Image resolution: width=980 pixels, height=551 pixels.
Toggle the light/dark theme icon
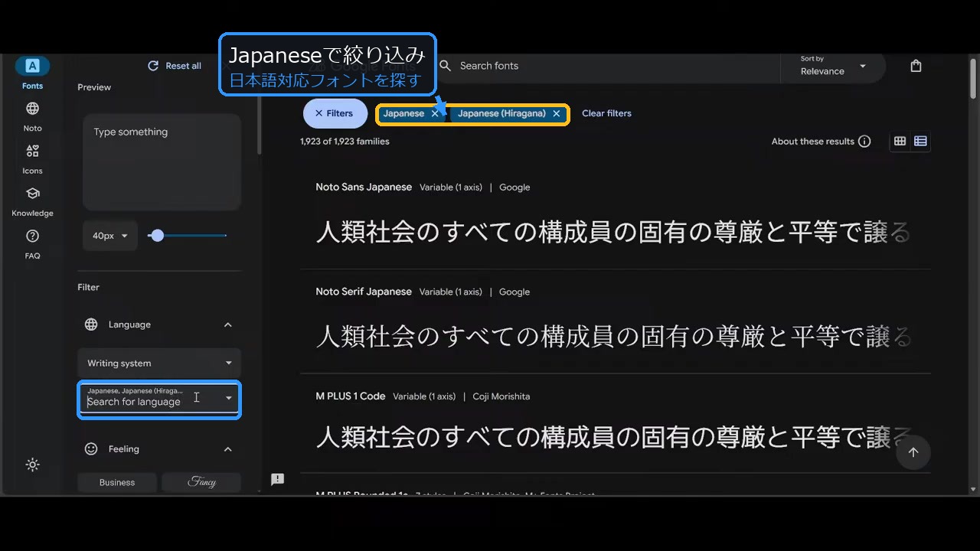[x=32, y=465]
